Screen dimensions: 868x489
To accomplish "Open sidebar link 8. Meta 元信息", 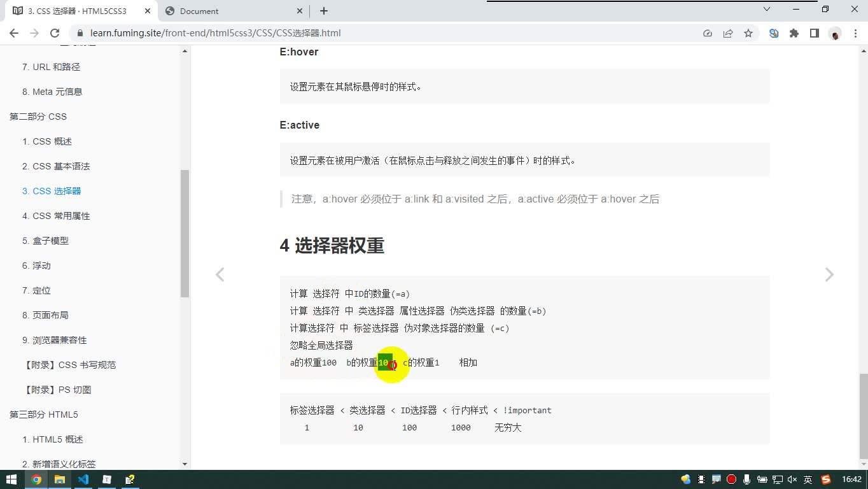I will point(52,92).
